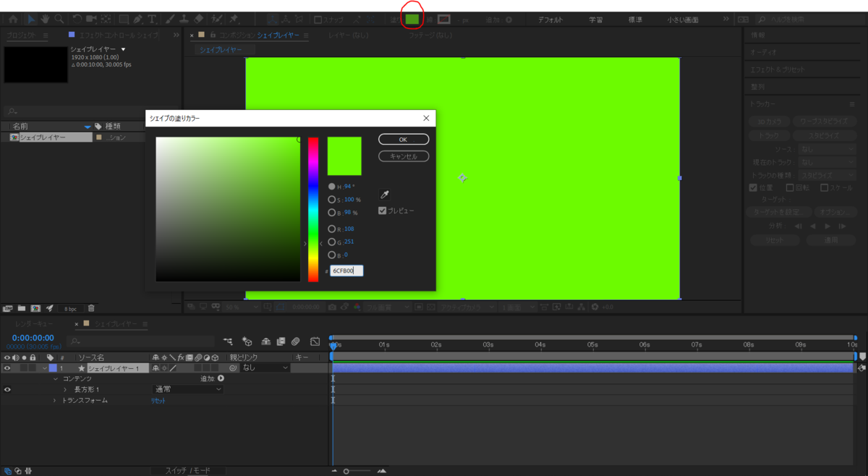The height and width of the screenshot is (476, 868).
Task: Open the Graph Editor icon
Action: coord(315,341)
